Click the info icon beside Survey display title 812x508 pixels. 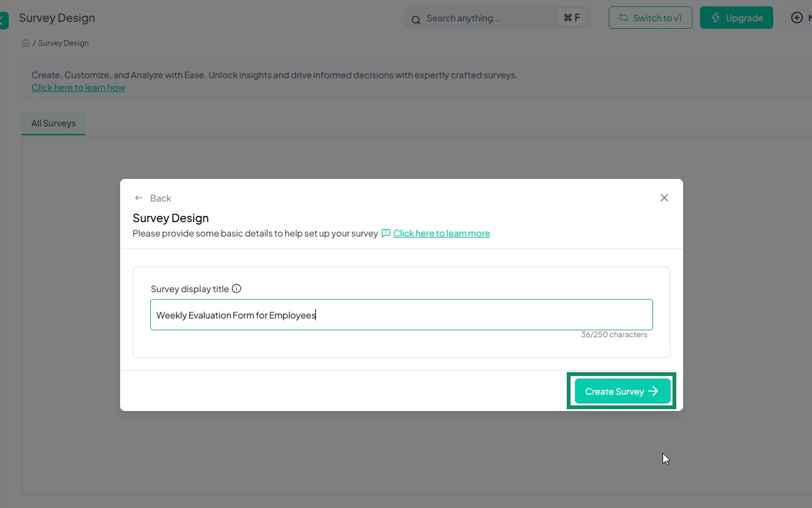(236, 288)
